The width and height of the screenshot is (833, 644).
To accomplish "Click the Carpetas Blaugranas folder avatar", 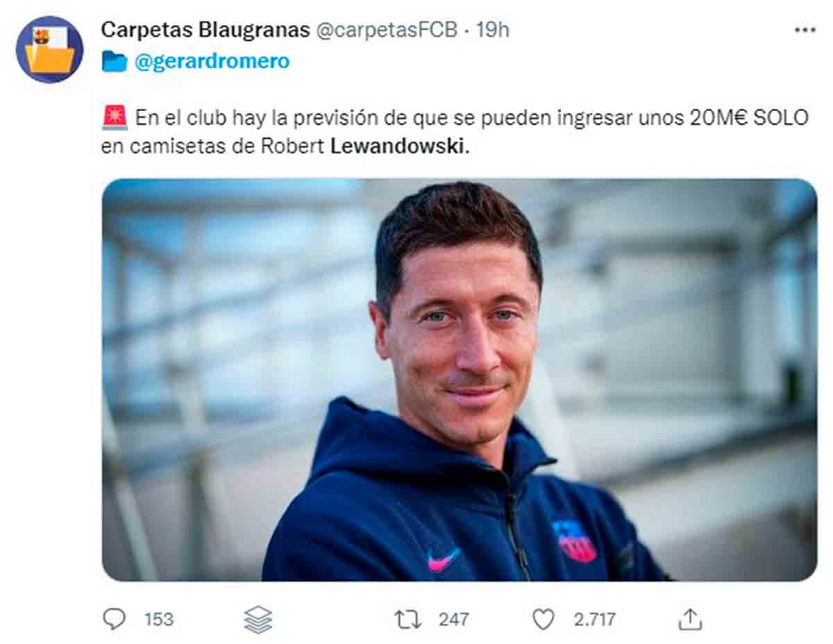I will click(x=49, y=49).
